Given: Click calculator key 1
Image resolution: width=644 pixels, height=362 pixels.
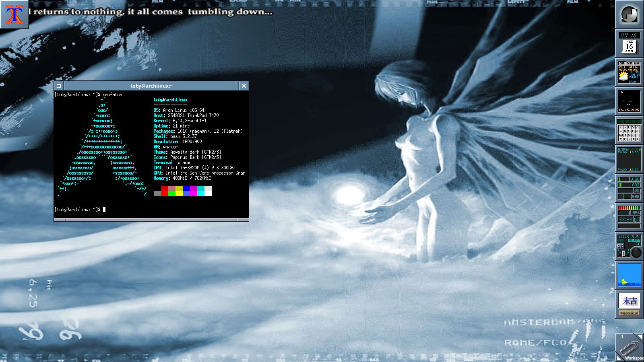Looking at the screenshot, I should click(625, 135).
